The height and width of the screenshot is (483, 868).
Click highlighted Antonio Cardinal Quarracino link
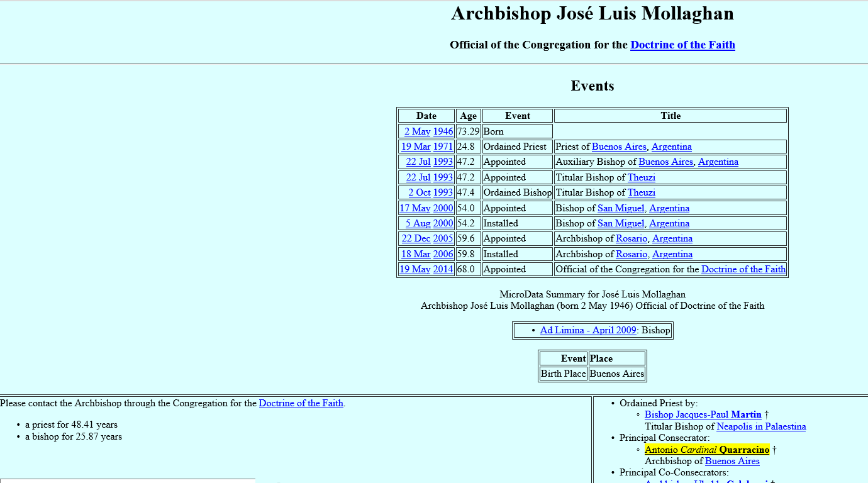click(707, 450)
